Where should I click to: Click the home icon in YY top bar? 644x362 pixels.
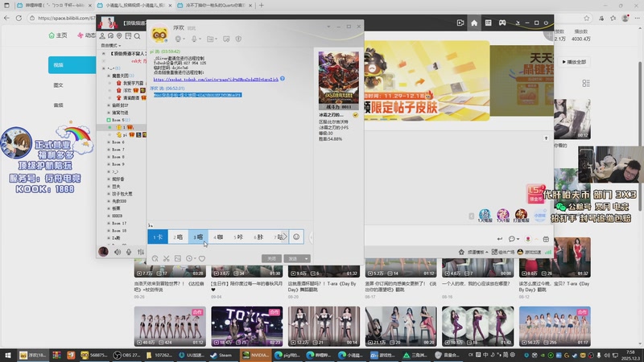click(474, 23)
